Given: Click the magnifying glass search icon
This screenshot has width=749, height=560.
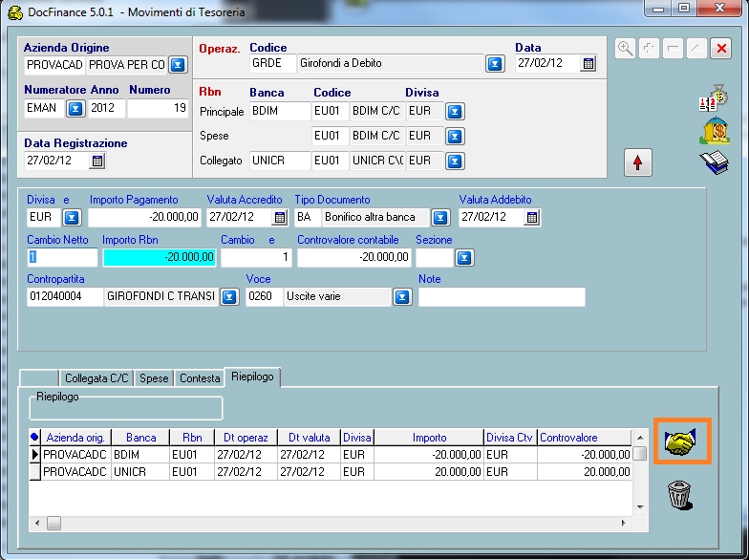Looking at the screenshot, I should tap(626, 48).
